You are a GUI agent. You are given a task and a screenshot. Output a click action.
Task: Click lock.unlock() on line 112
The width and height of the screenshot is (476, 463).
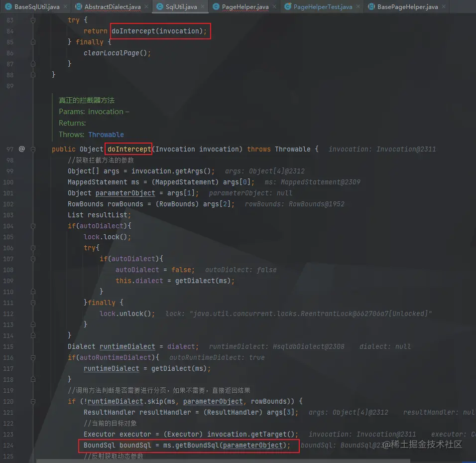pos(125,313)
